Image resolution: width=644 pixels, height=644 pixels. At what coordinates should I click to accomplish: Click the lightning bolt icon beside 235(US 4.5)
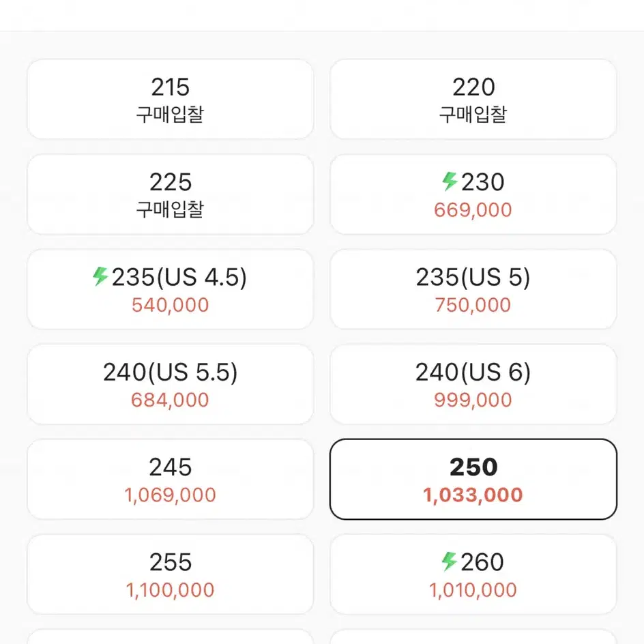(100, 276)
